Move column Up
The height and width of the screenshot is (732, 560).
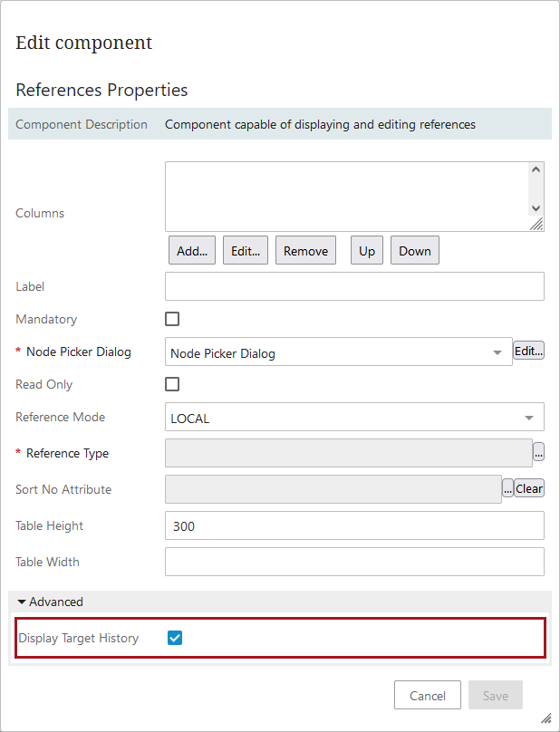367,251
